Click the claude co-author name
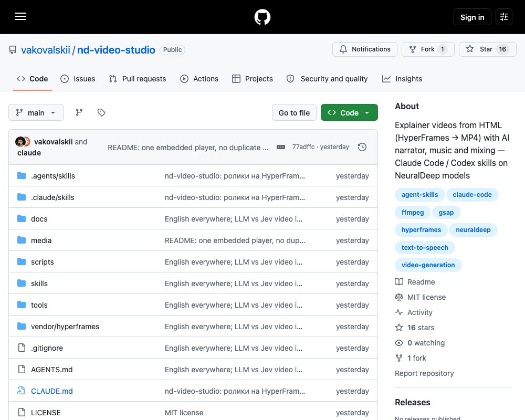Image resolution: width=525 pixels, height=420 pixels. 29,153
